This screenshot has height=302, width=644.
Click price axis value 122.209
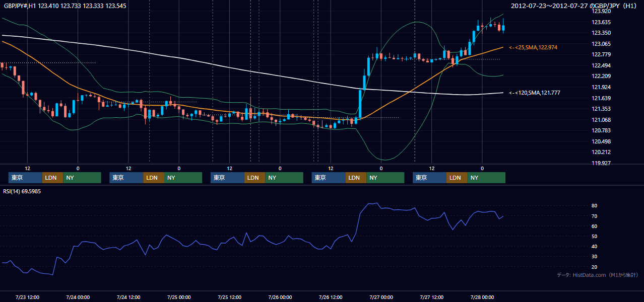(602, 76)
